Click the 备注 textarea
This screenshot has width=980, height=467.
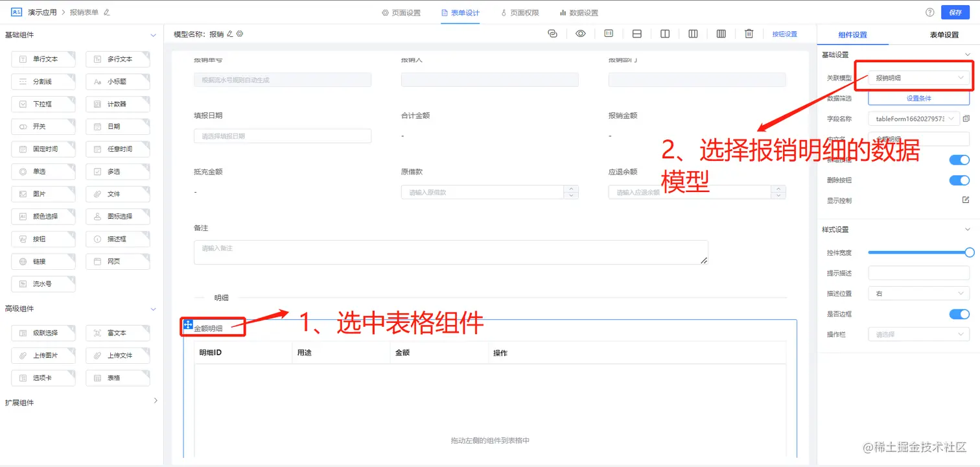[450, 252]
